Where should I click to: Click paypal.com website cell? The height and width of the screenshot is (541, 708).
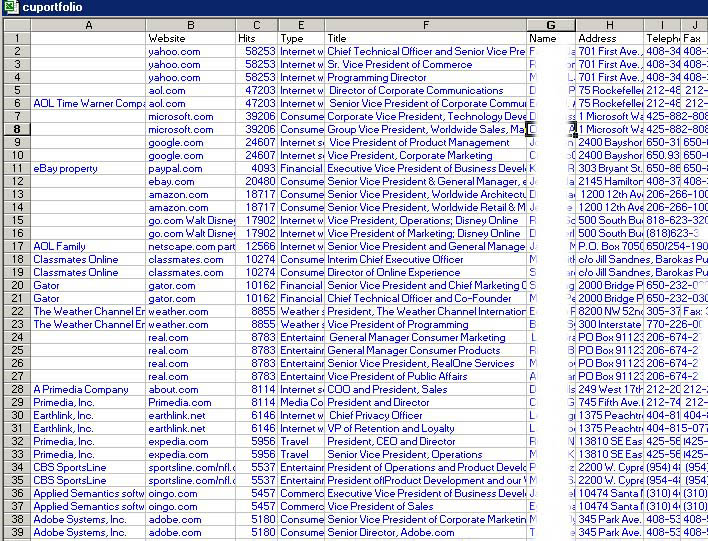coord(191,168)
